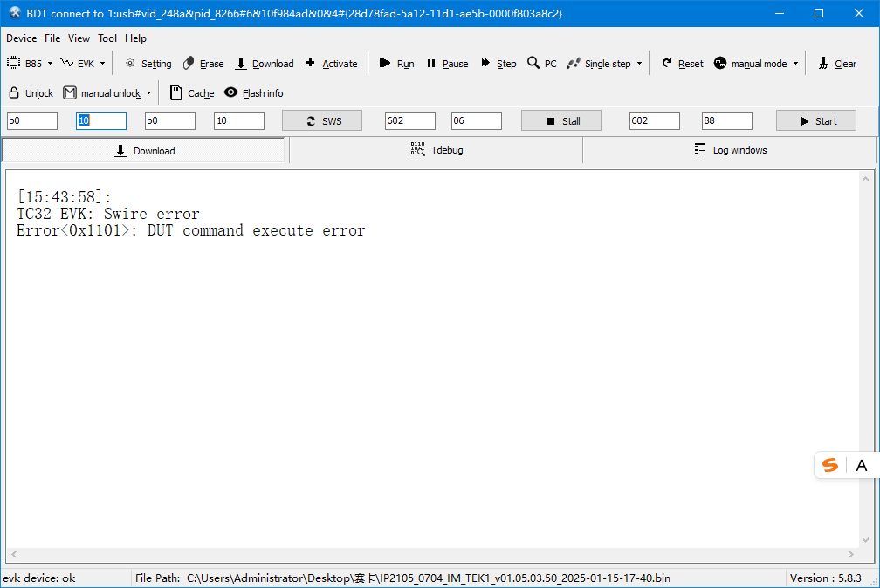Click the input field containing 06
Image resolution: width=880 pixels, height=588 pixels.
coord(477,120)
